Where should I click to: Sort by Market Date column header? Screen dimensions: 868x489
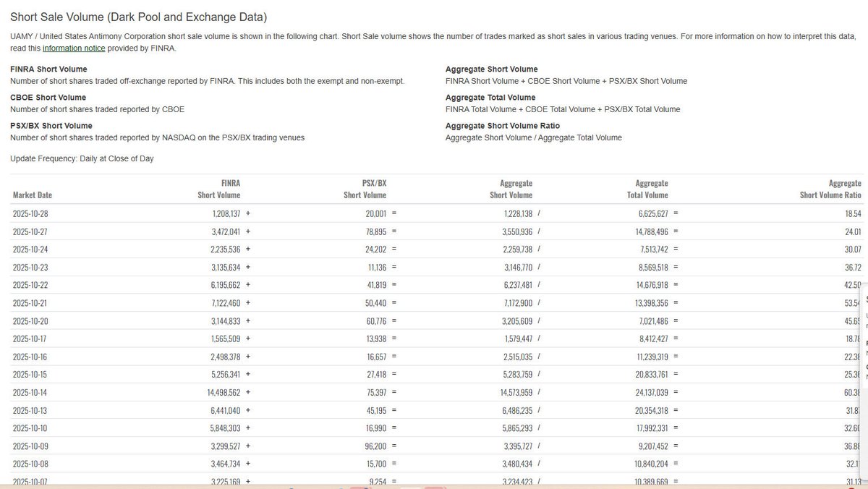[33, 195]
